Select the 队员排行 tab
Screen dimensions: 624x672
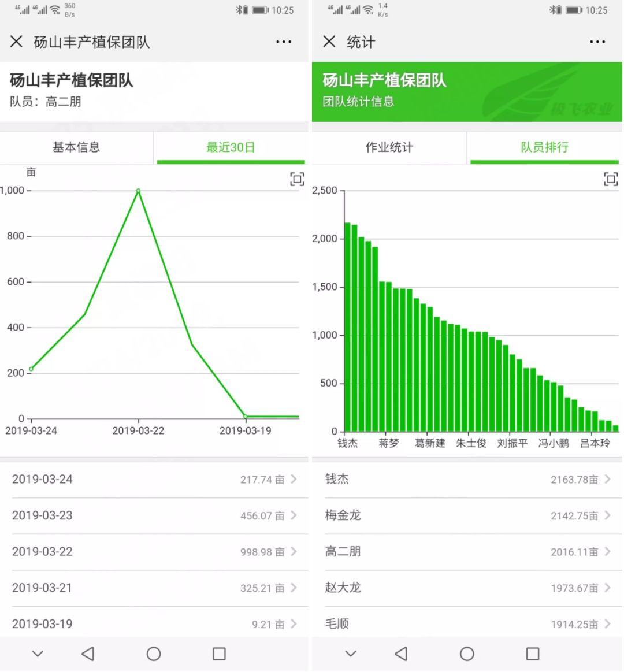tap(544, 147)
